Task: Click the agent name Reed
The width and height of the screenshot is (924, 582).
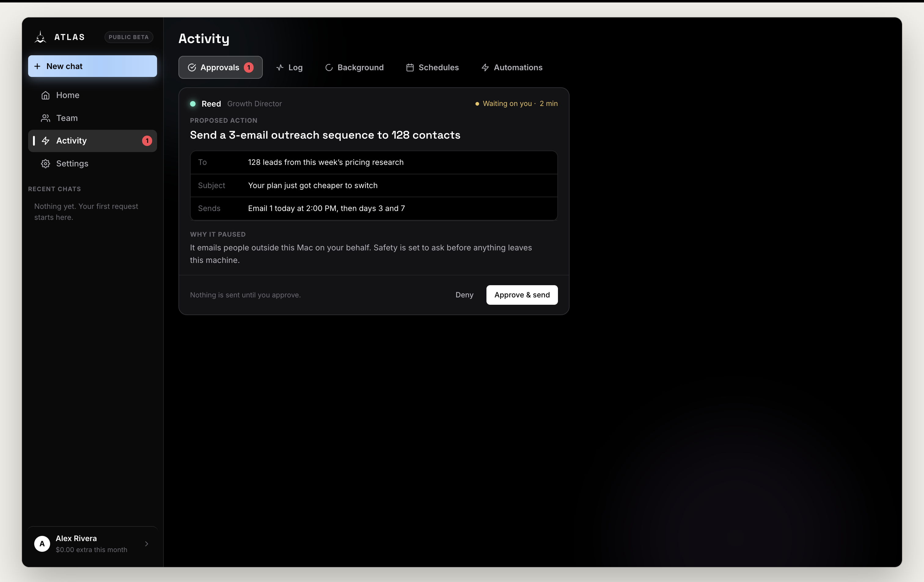Action: pyautogui.click(x=211, y=104)
